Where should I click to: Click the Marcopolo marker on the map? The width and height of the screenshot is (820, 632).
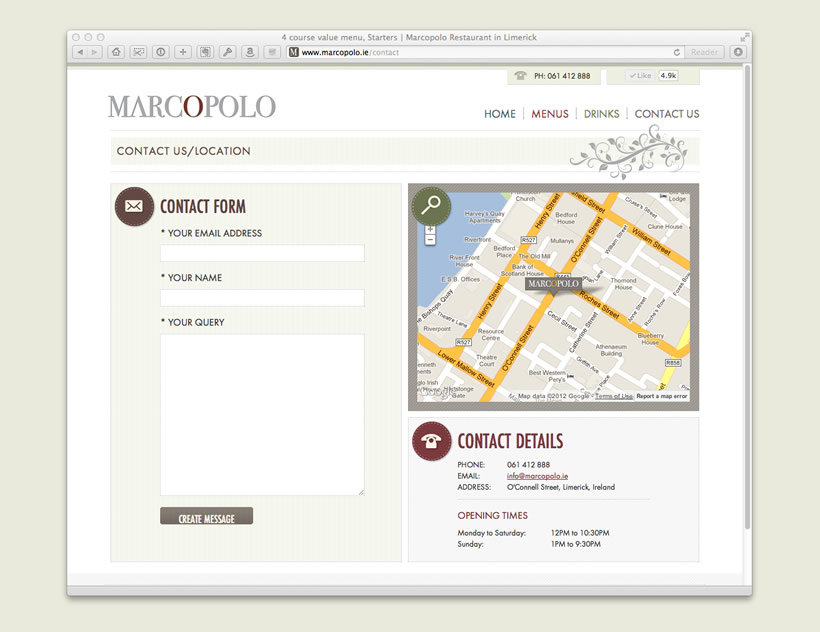[x=553, y=285]
